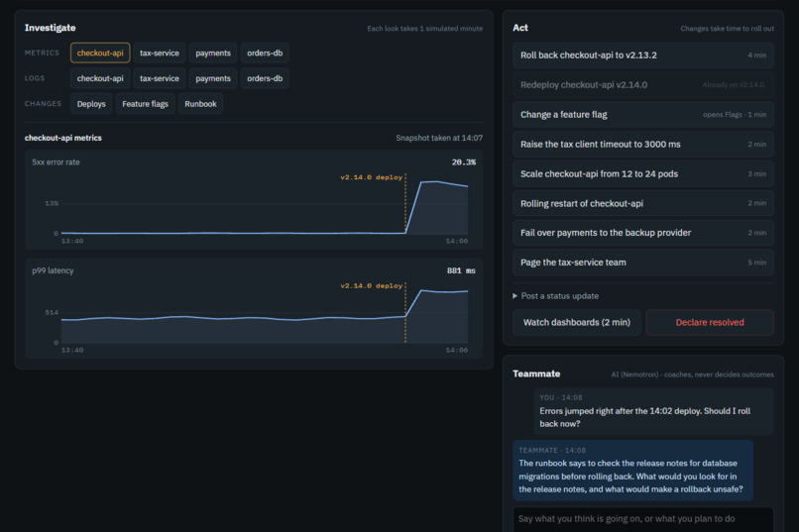The image size is (799, 532).
Task: Open the Deploys changes view
Action: (x=91, y=104)
